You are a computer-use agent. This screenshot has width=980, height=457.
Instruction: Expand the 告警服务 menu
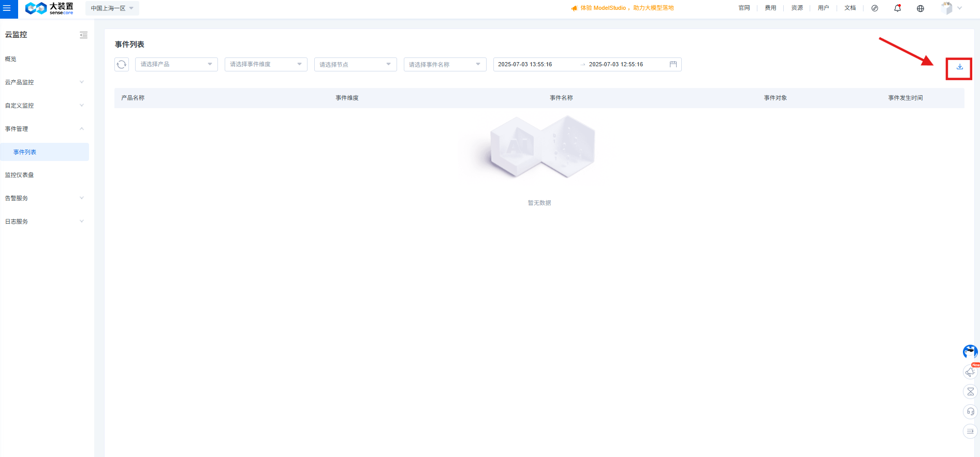click(x=44, y=198)
